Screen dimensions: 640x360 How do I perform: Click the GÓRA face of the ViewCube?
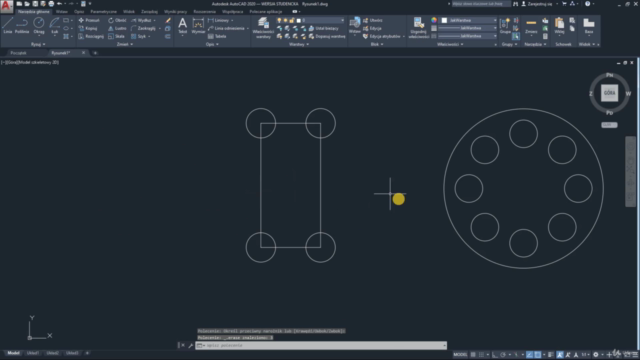609,93
